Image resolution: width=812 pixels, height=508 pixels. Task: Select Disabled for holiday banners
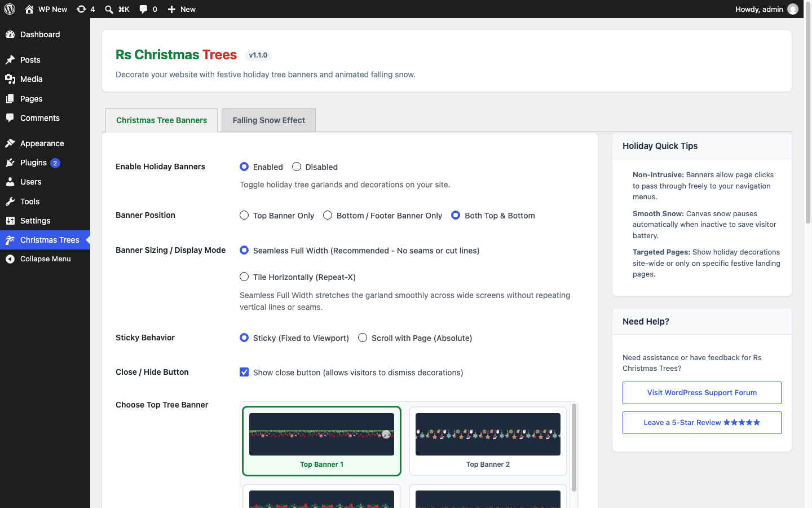pos(297,167)
